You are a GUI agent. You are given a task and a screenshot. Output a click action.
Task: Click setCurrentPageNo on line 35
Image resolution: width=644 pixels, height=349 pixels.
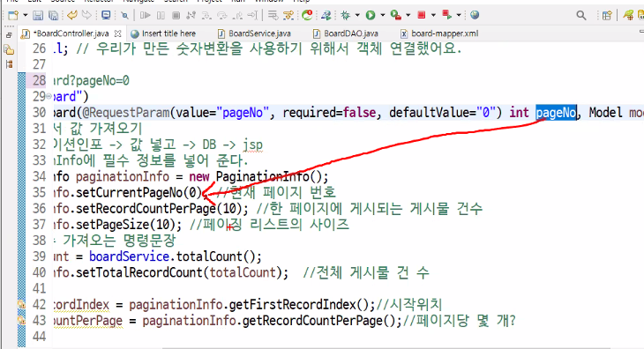[x=130, y=192]
